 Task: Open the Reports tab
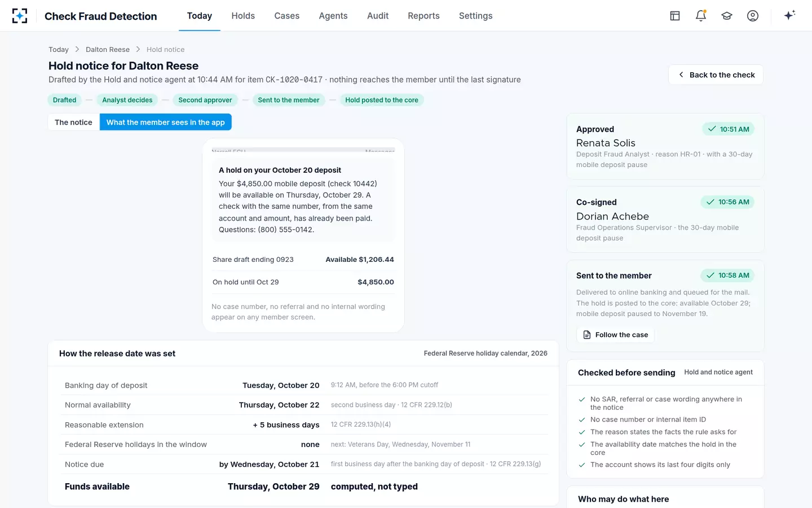(x=423, y=16)
